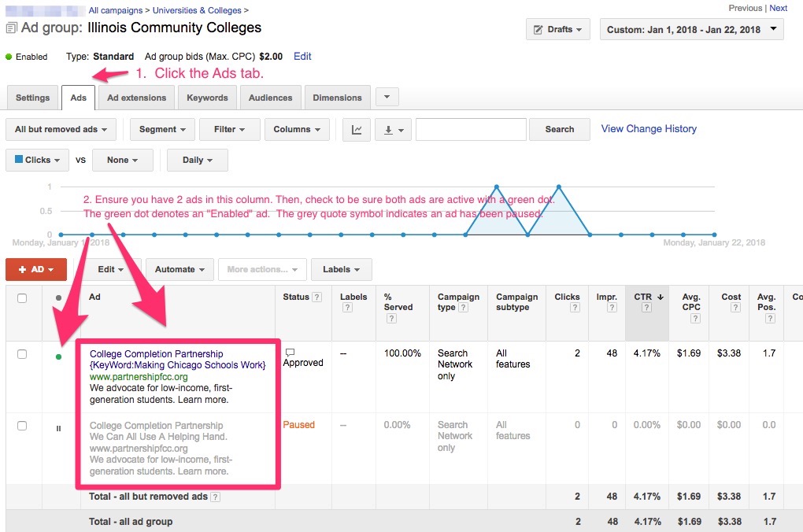This screenshot has width=803, height=532.
Task: Check the box for the paused Helping Hand ad
Action: pos(22,426)
